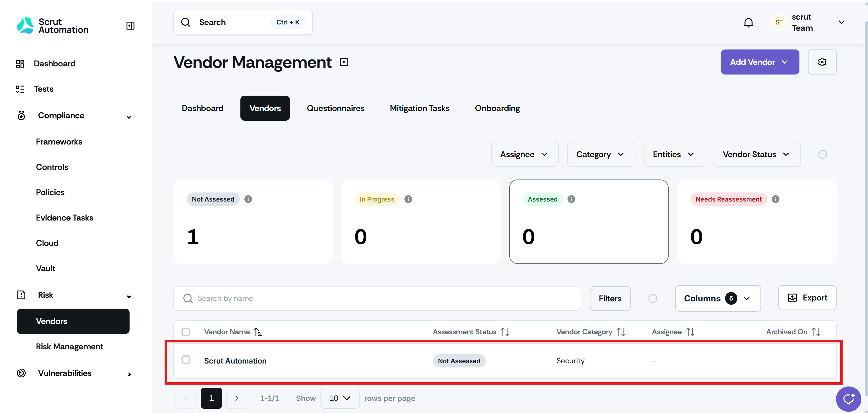Click the Add Vendor button
Screen dimensions: 868x413
(x=759, y=62)
